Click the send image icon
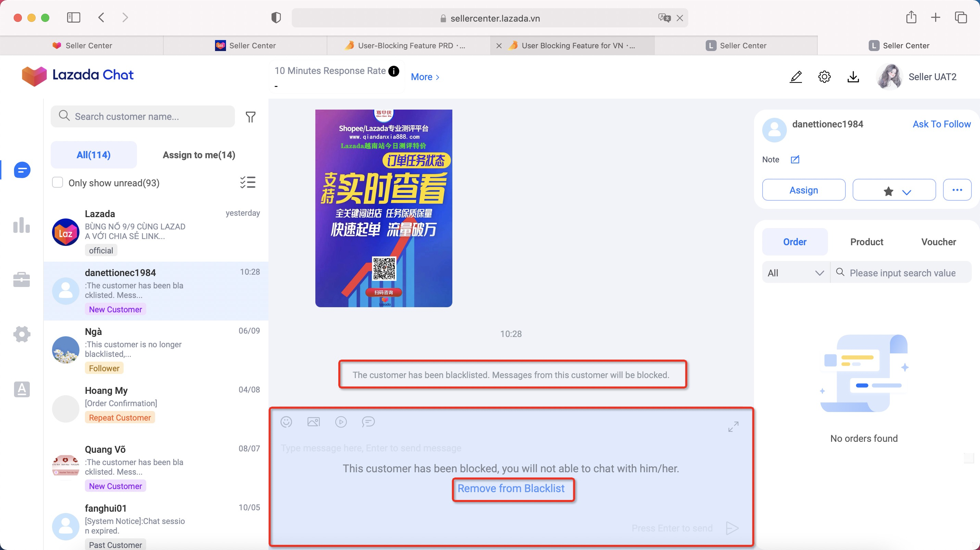 pyautogui.click(x=313, y=422)
